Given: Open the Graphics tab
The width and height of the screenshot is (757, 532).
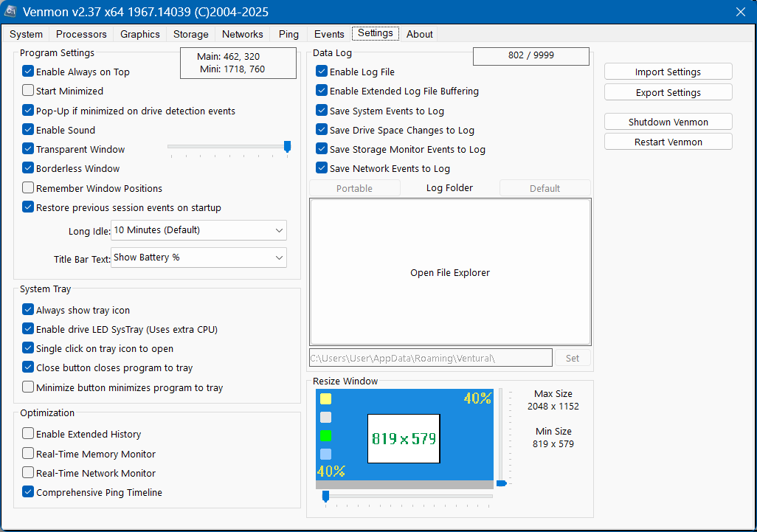Looking at the screenshot, I should 140,34.
